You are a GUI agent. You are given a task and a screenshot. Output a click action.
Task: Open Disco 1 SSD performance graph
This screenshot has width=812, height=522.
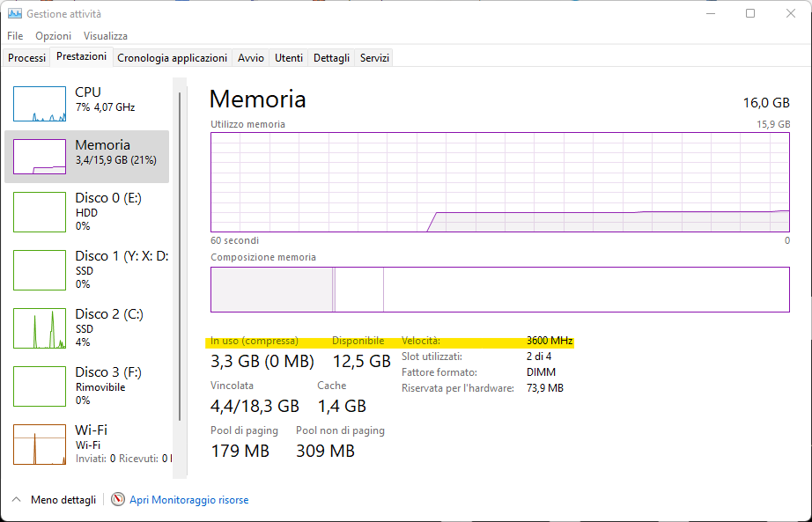[x=40, y=270]
